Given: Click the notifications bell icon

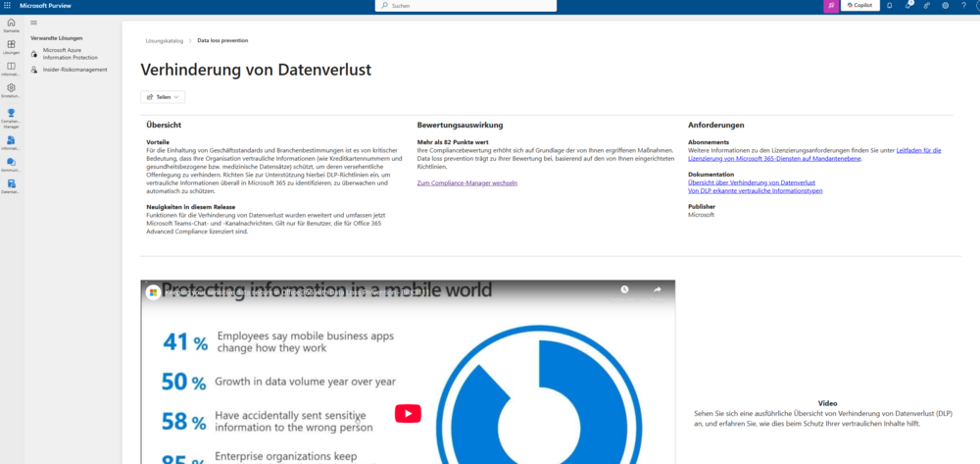Looking at the screenshot, I should click(890, 5).
